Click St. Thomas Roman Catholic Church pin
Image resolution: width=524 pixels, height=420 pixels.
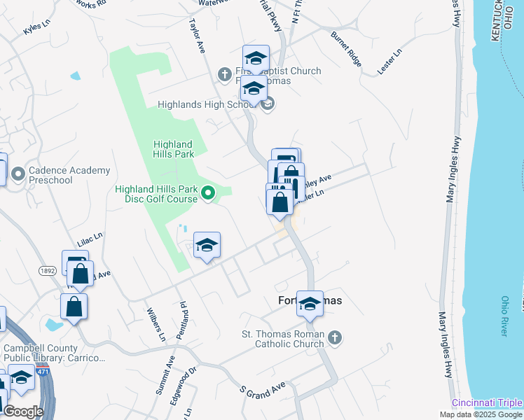coord(335,339)
